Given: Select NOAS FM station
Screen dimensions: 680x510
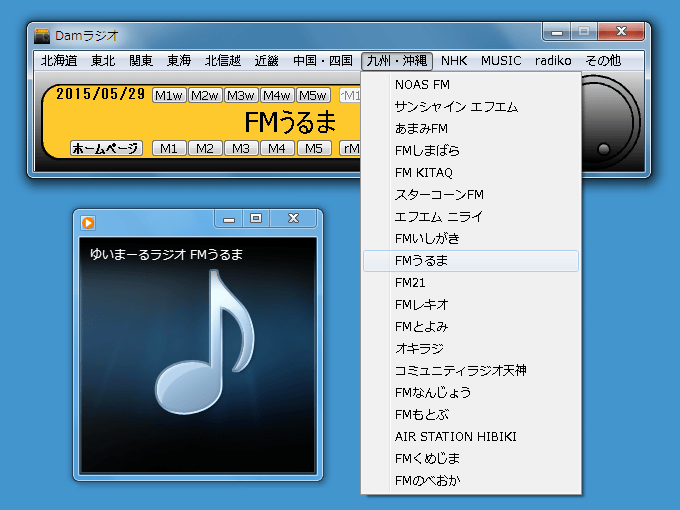Looking at the screenshot, I should [x=471, y=85].
